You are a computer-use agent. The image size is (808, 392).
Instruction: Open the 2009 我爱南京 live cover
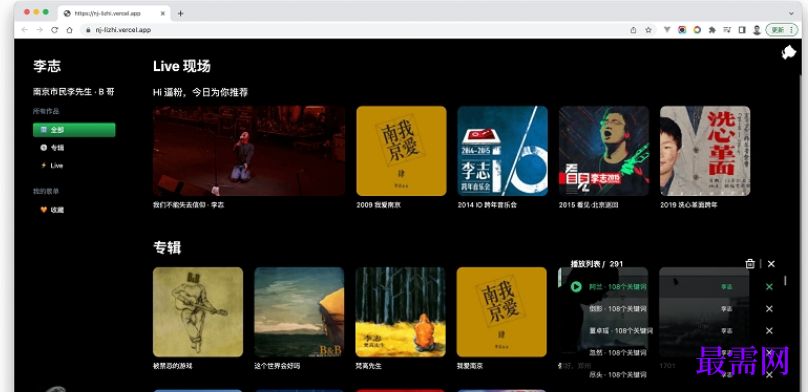coord(401,151)
